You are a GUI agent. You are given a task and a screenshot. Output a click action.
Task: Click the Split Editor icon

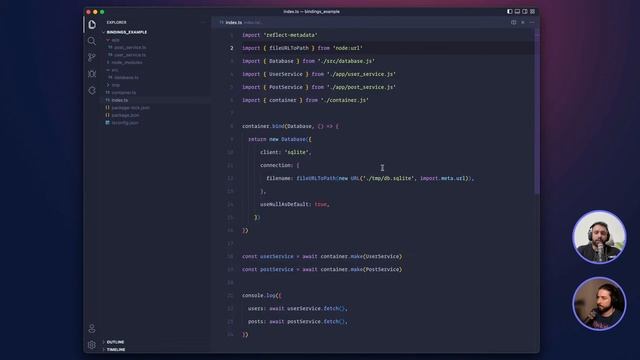[x=513, y=22]
